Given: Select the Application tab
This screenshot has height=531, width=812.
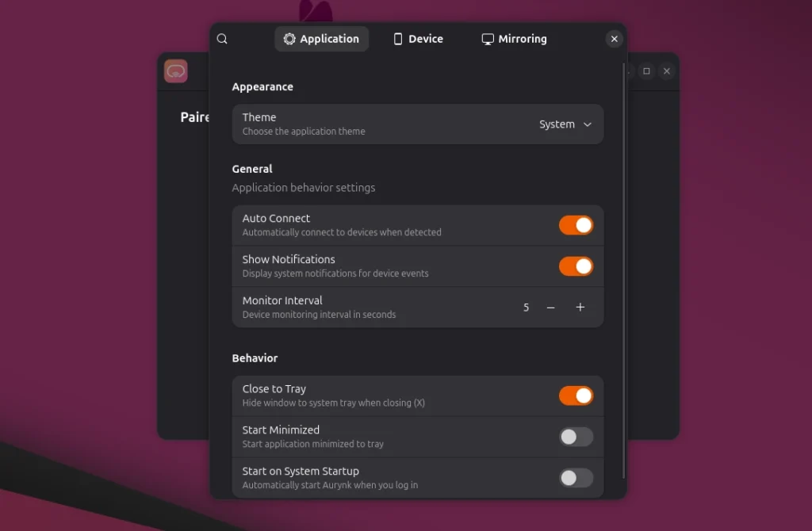Looking at the screenshot, I should pos(321,39).
